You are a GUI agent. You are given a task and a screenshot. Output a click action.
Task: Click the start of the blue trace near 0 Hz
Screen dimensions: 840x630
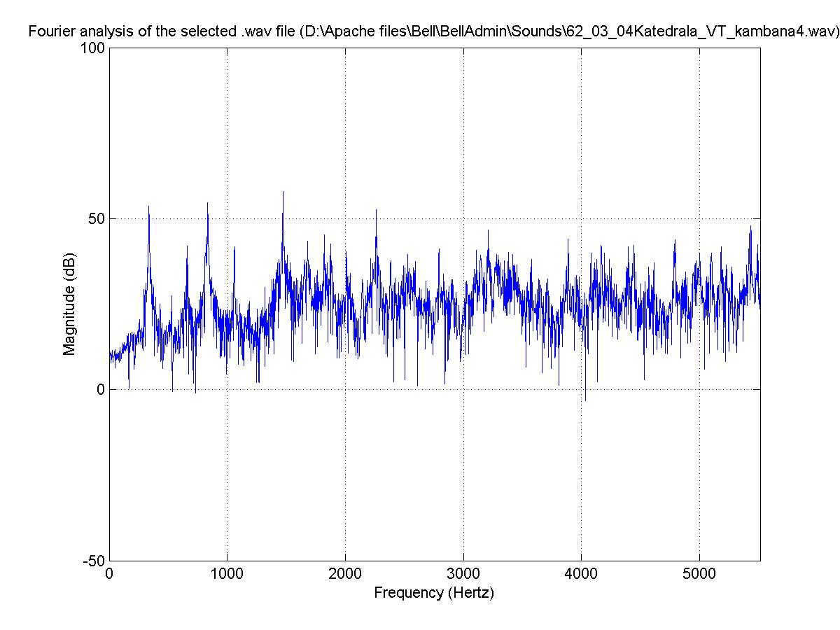pos(111,356)
